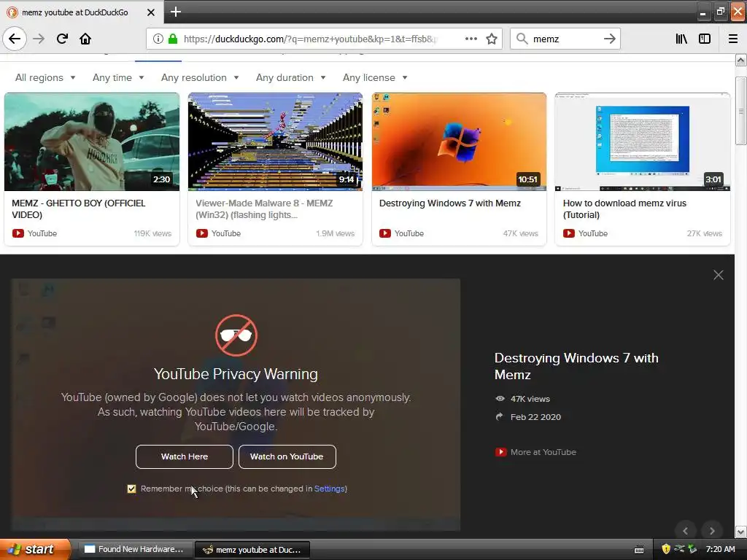This screenshot has width=747, height=560.
Task: Click the scrollbar down arrow
Action: [x=741, y=532]
